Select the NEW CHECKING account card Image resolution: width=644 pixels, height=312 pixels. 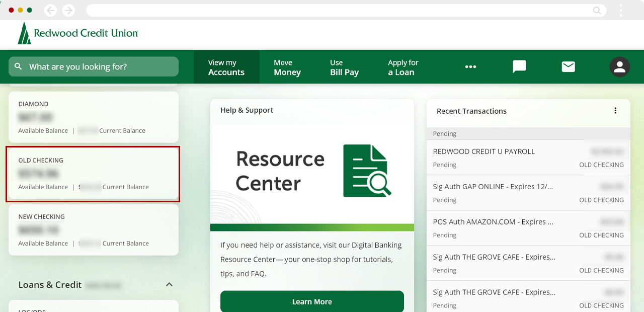point(94,230)
